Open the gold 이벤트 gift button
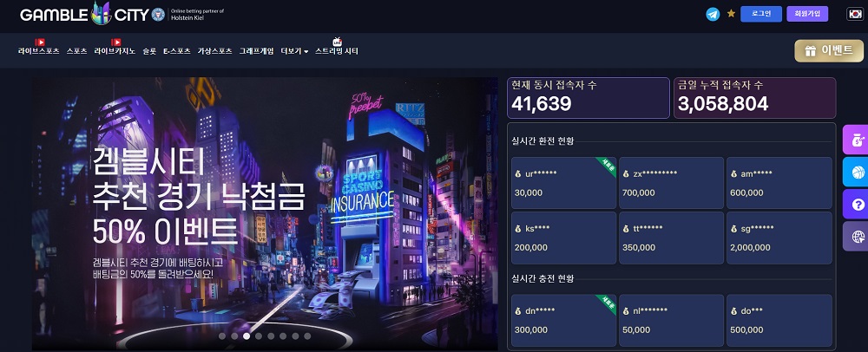This screenshot has height=352, width=868. point(829,51)
